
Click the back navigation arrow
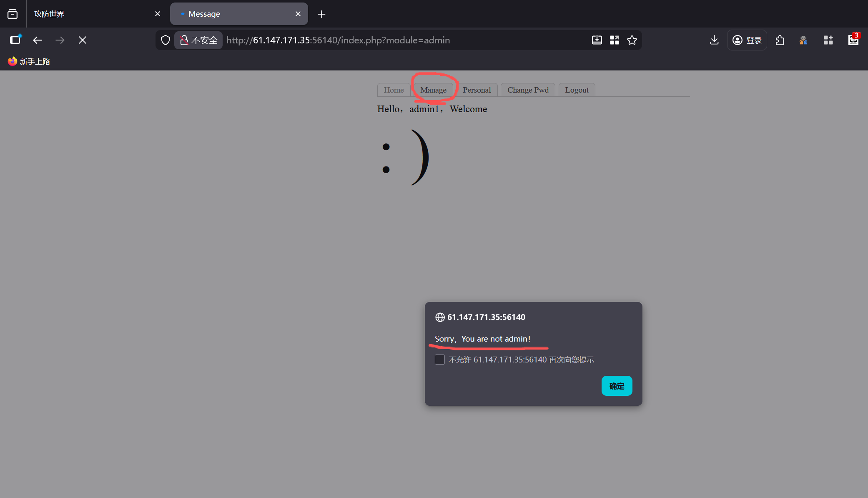click(x=38, y=40)
